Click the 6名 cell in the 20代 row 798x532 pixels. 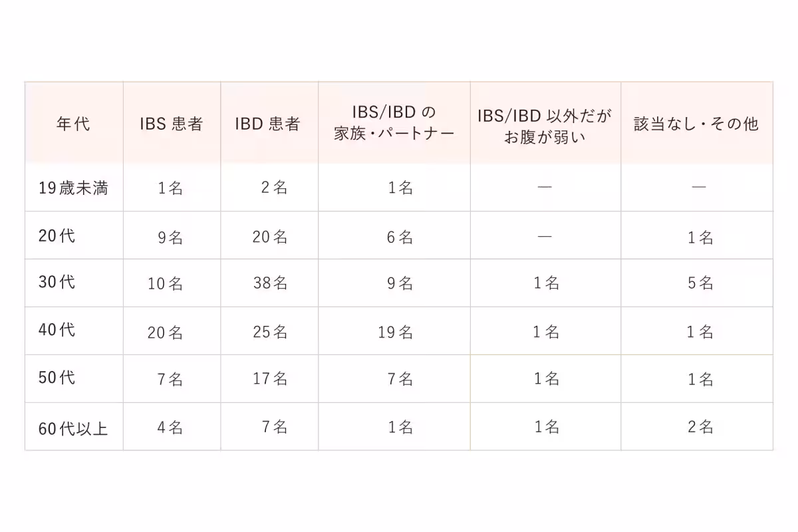[400, 237]
